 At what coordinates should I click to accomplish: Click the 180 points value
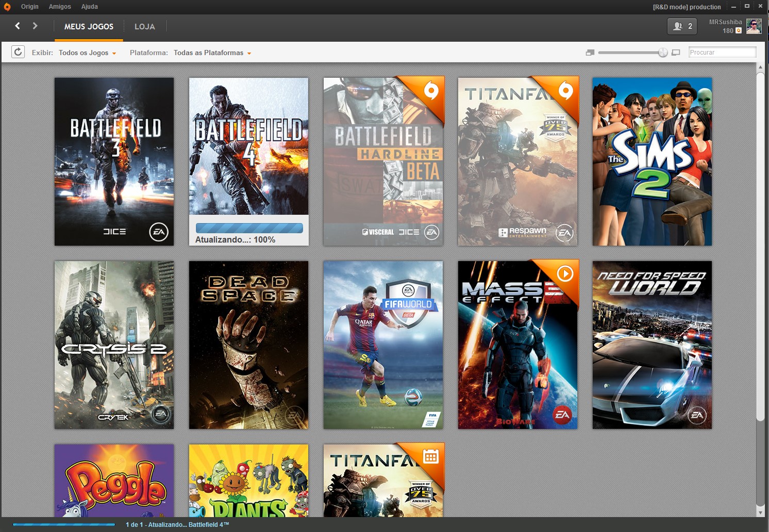point(728,31)
